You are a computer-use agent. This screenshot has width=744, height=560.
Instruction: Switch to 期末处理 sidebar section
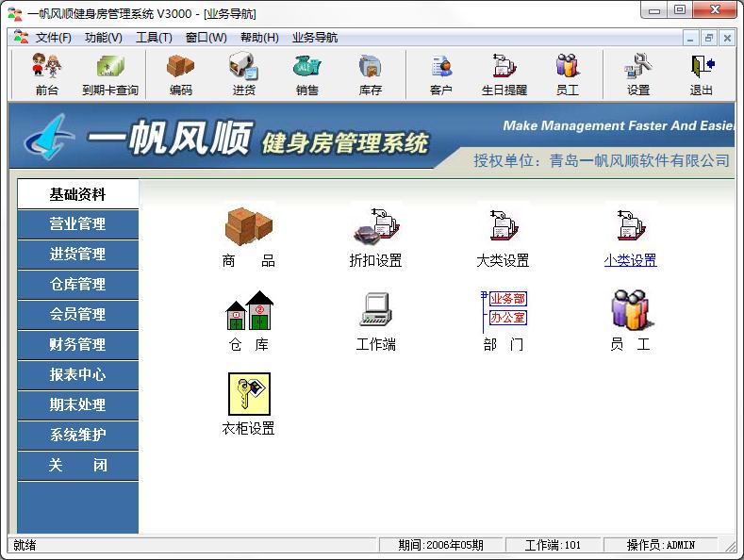[78, 404]
